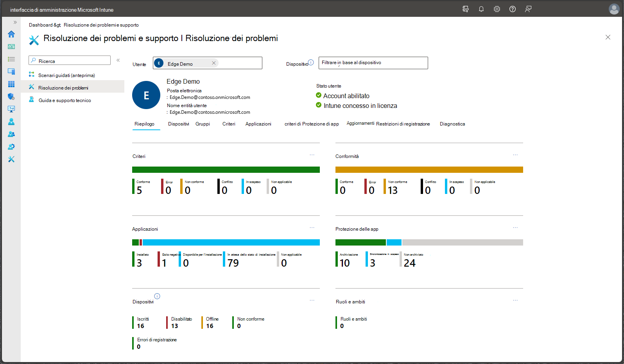This screenshot has height=364, width=624.
Task: Click Dispositivi Iscritti count 16
Action: [x=141, y=326]
